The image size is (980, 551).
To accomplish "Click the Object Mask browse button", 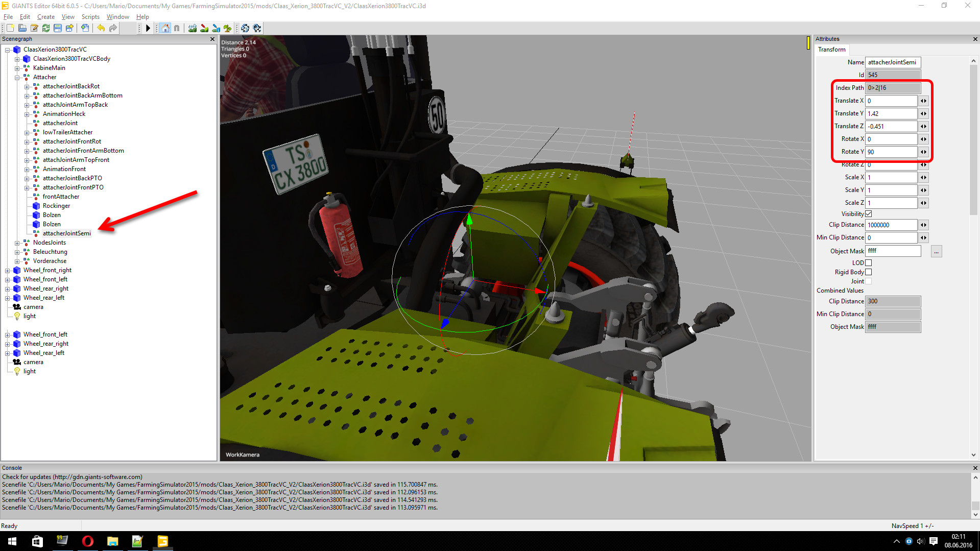I will coord(936,251).
